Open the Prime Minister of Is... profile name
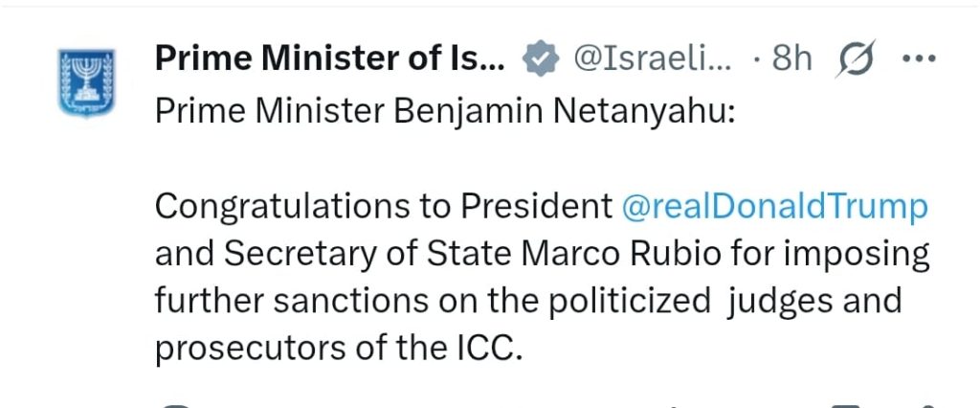Image resolution: width=980 pixels, height=408 pixels. [x=330, y=58]
